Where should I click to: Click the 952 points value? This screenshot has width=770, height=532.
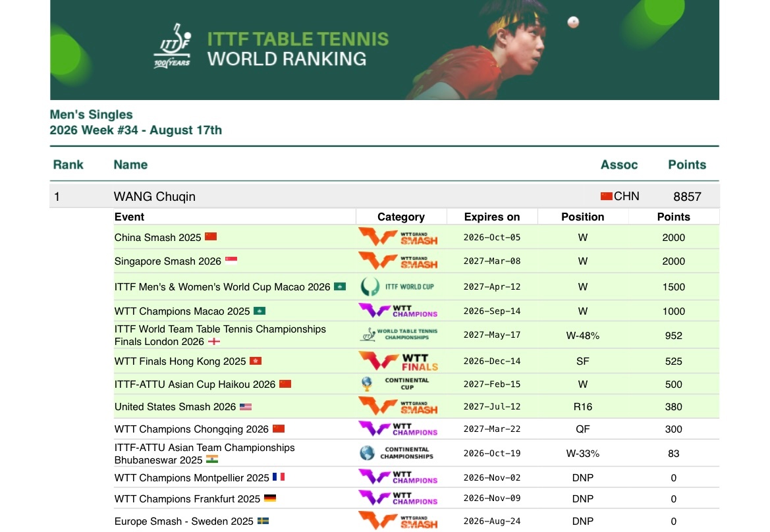coord(673,336)
